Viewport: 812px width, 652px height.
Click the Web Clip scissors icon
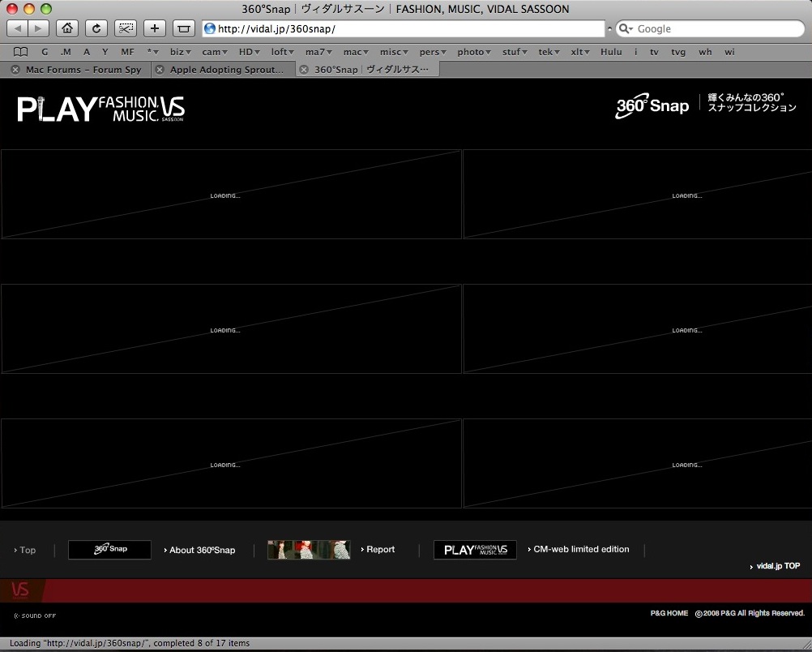pos(126,28)
